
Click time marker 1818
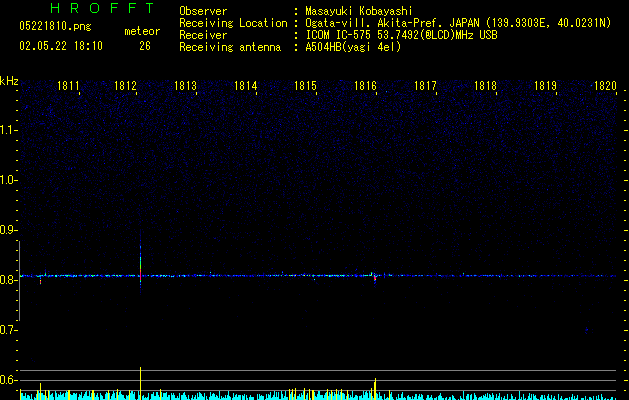click(x=485, y=86)
